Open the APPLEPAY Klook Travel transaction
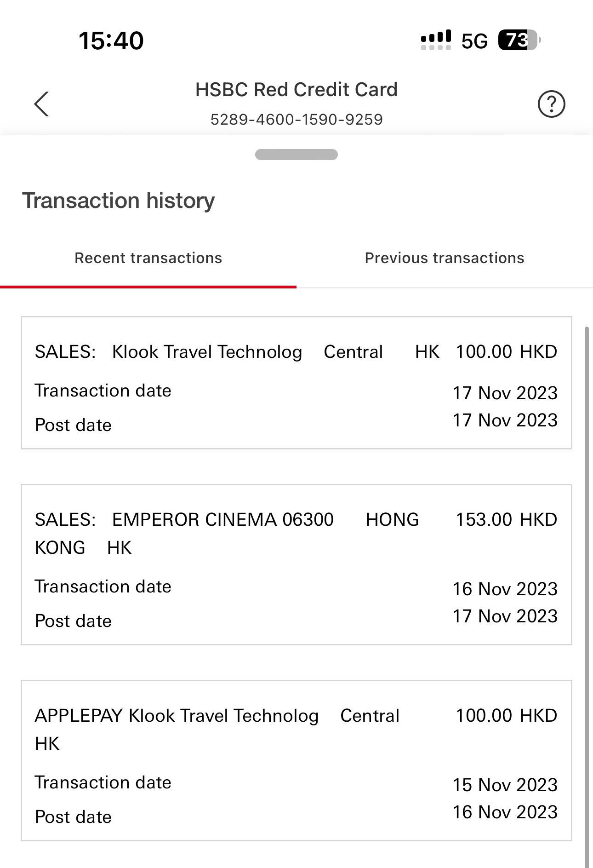This screenshot has height=868, width=593. 296,760
